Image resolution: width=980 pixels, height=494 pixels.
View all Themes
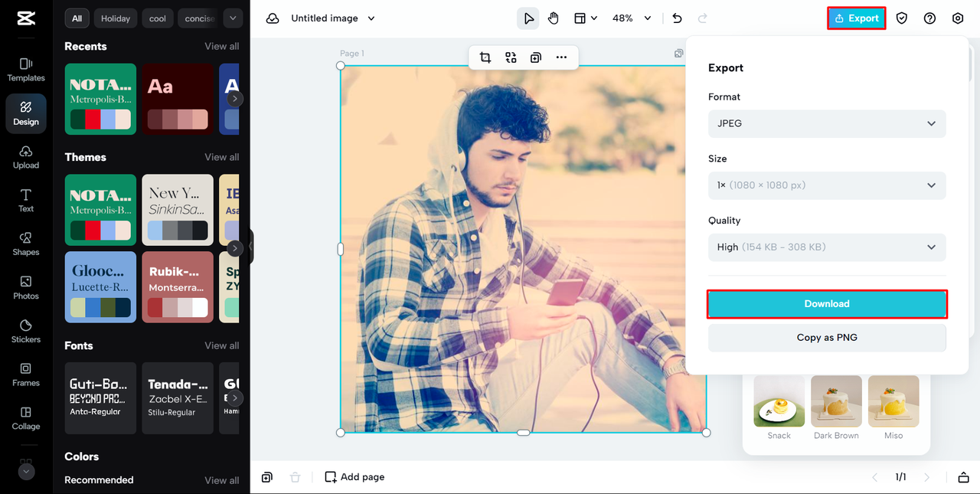coord(222,157)
